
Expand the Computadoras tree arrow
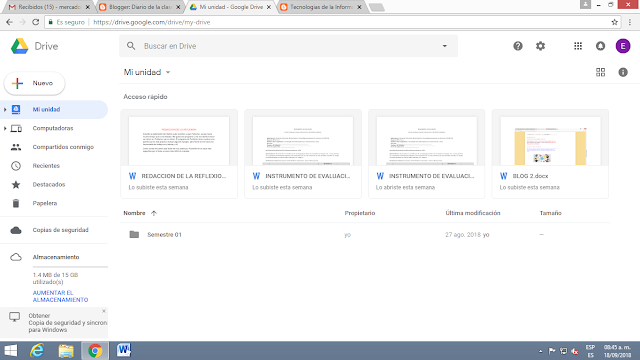5,128
